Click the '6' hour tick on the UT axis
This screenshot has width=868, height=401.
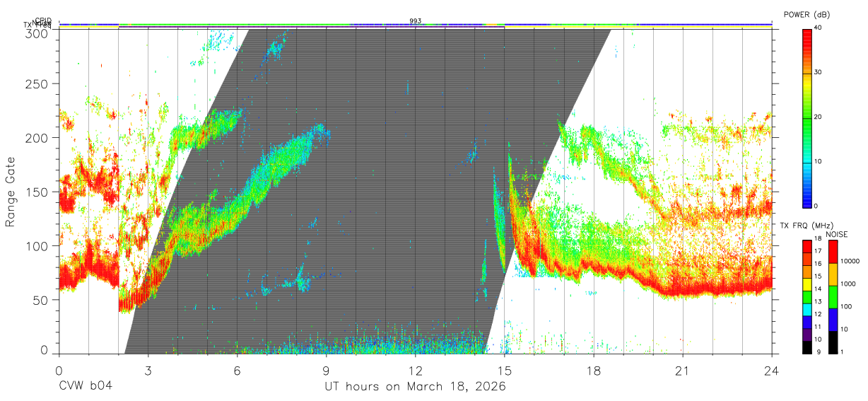(x=237, y=370)
